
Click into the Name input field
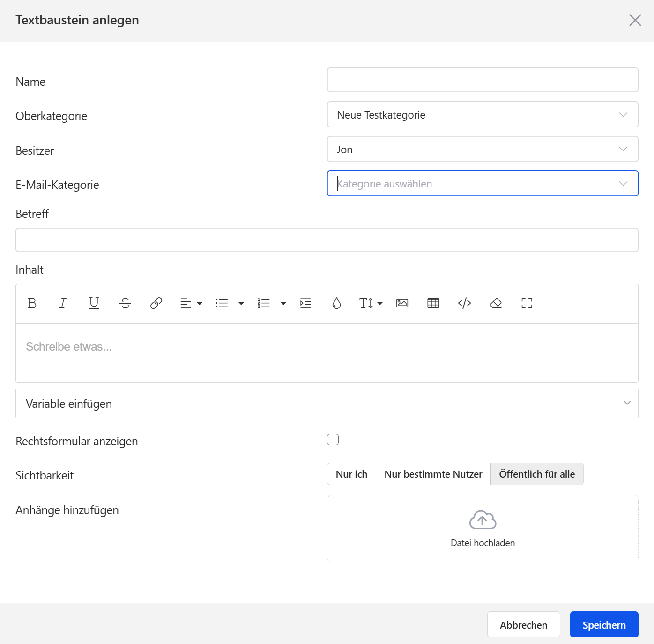click(482, 80)
